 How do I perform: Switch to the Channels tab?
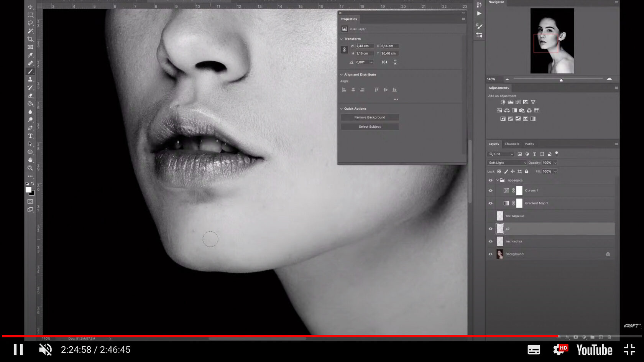[x=512, y=144]
